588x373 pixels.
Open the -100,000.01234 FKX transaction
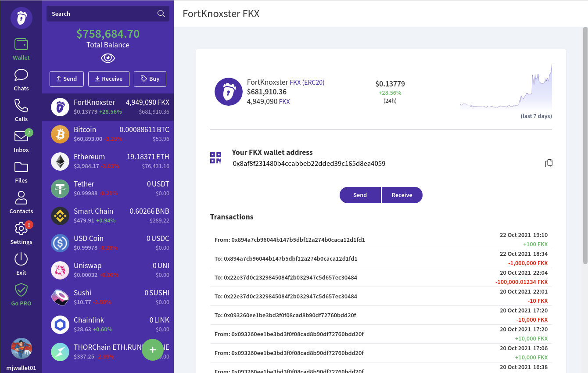[381, 277]
